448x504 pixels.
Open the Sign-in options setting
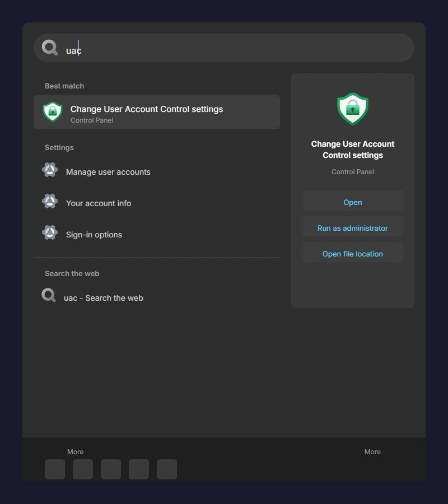pyautogui.click(x=94, y=235)
